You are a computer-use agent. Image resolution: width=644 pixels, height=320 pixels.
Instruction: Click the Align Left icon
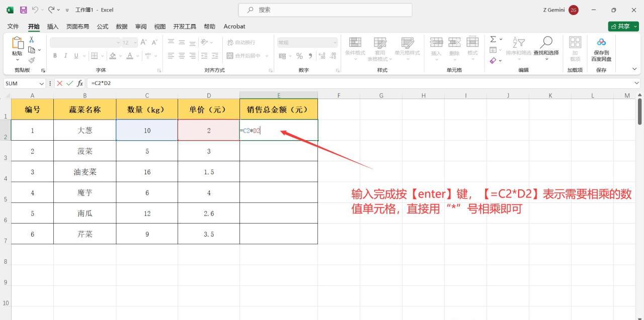(171, 55)
